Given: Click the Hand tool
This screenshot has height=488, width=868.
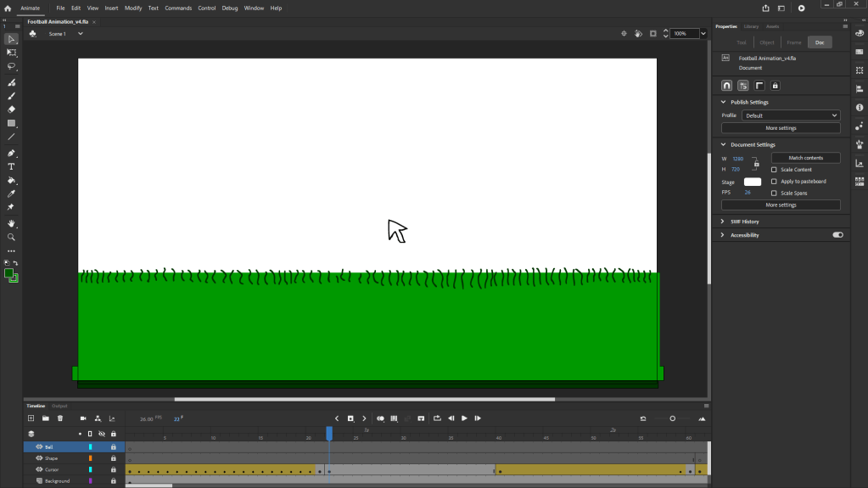Looking at the screenshot, I should (11, 224).
